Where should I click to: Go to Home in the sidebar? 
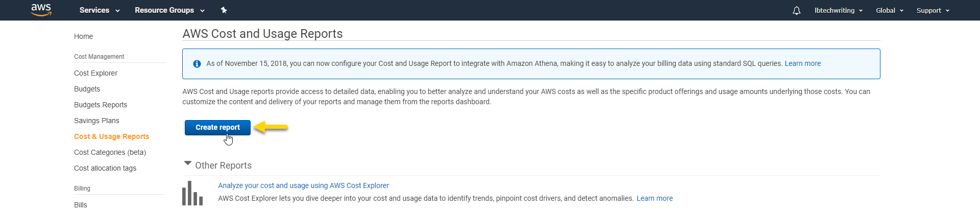tap(83, 36)
